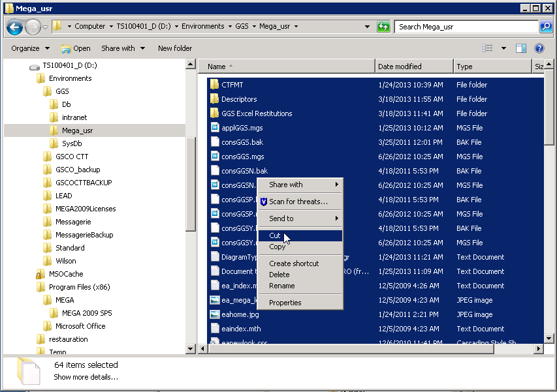Click the New folder button
Image resolution: width=557 pixels, height=392 pixels.
click(x=174, y=48)
